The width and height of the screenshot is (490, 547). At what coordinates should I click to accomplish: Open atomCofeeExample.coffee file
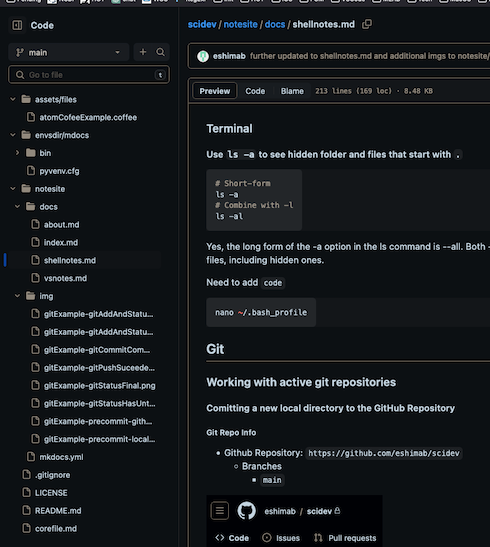(x=88, y=117)
